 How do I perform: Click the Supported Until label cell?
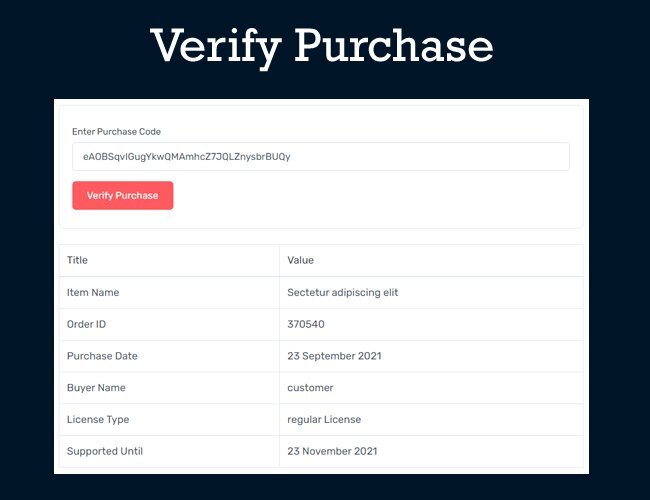(105, 452)
